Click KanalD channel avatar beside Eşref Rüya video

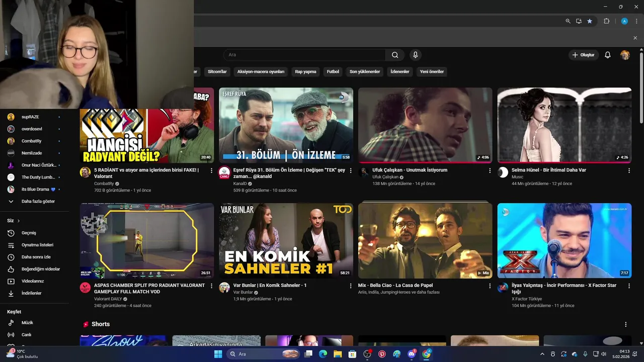[x=224, y=172]
